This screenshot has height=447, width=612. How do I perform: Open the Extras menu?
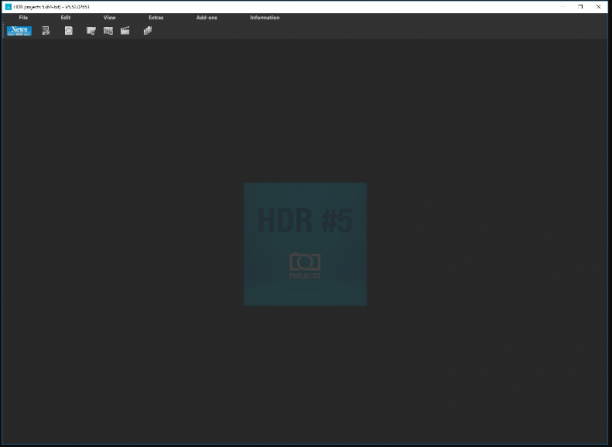click(x=156, y=18)
